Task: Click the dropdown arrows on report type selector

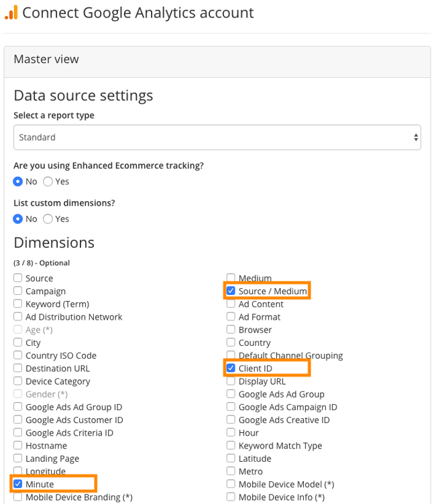Action: click(x=416, y=137)
